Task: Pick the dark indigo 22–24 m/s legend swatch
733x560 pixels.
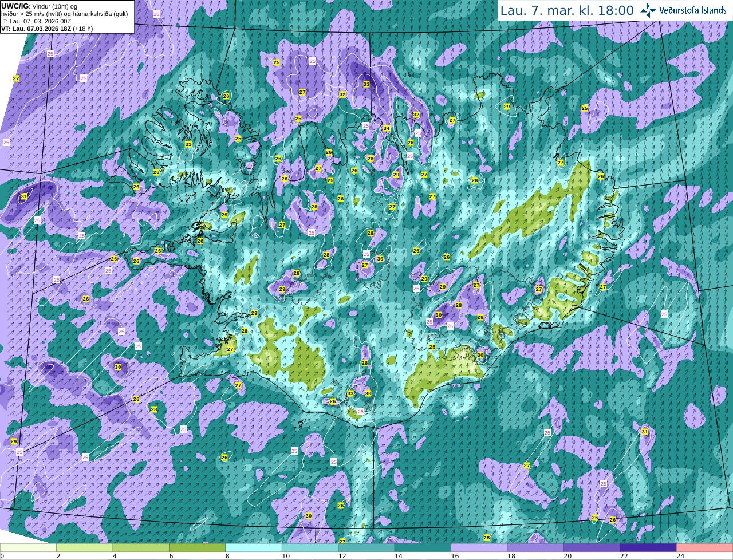Action: pos(648,547)
